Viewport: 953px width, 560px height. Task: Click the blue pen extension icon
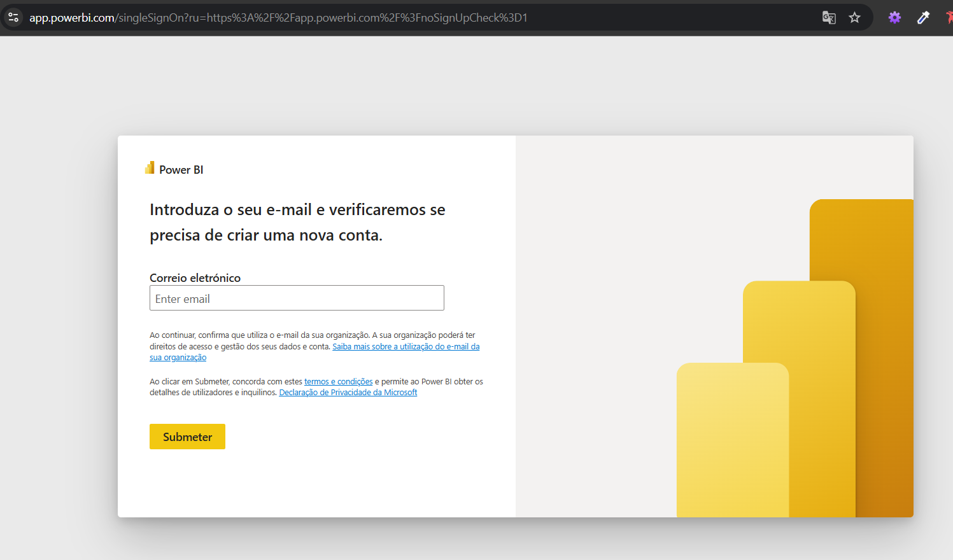[923, 17]
